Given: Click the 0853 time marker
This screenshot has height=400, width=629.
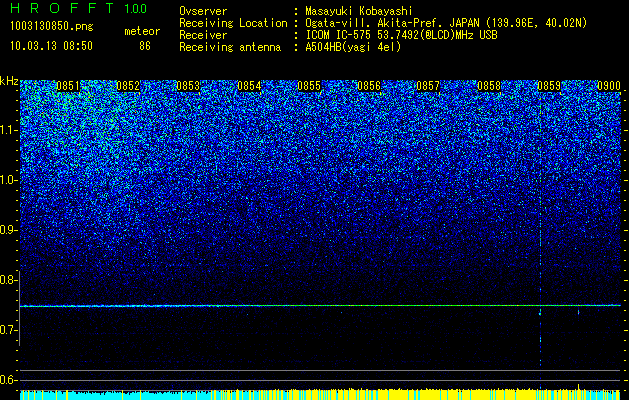Looking at the screenshot, I should point(188,86).
